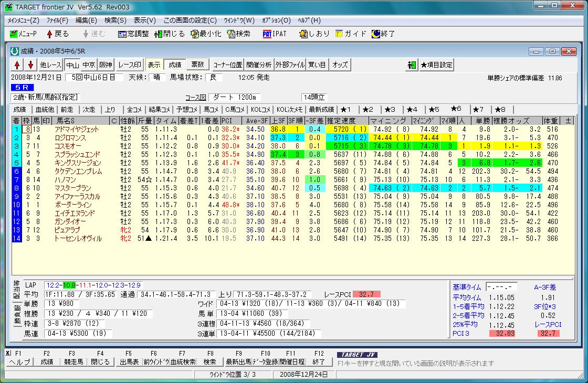Click the red down arrow for next race
The height and width of the screenshot is (383, 588).
[x=30, y=65]
